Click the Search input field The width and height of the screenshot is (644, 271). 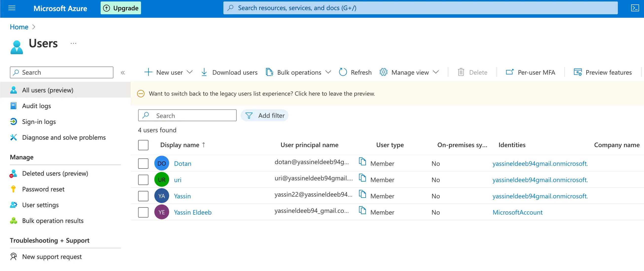[187, 115]
